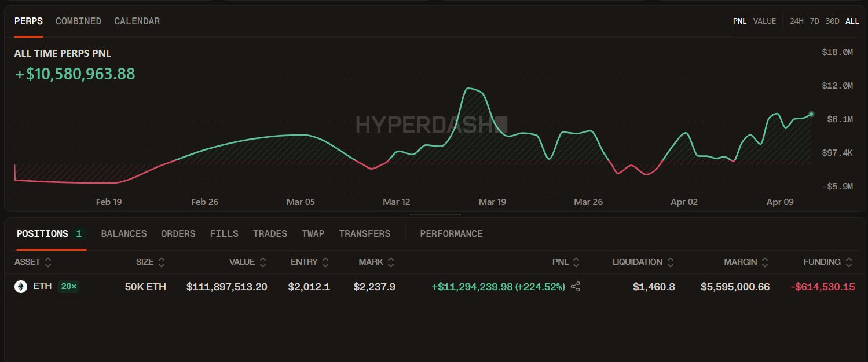Click the share icon next to PNL value
Screen dimensions: 868x362
point(575,287)
